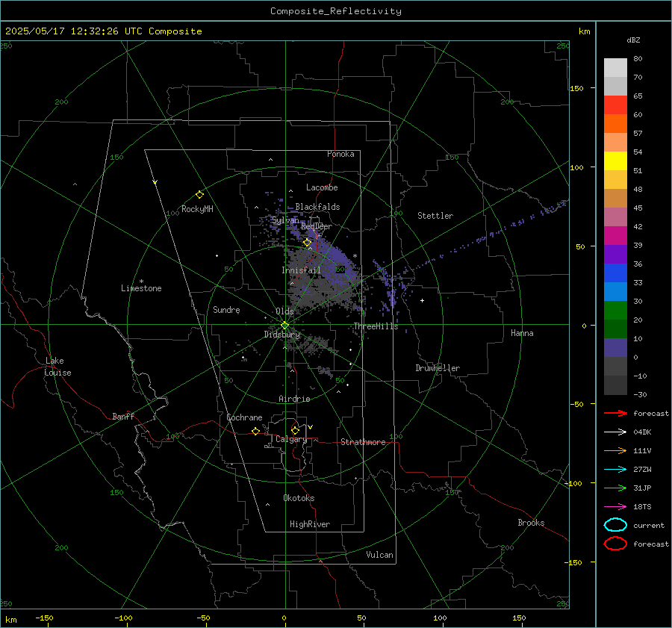Click the yellow diamond marker below Cochrane
The height and width of the screenshot is (628, 672).
256,431
